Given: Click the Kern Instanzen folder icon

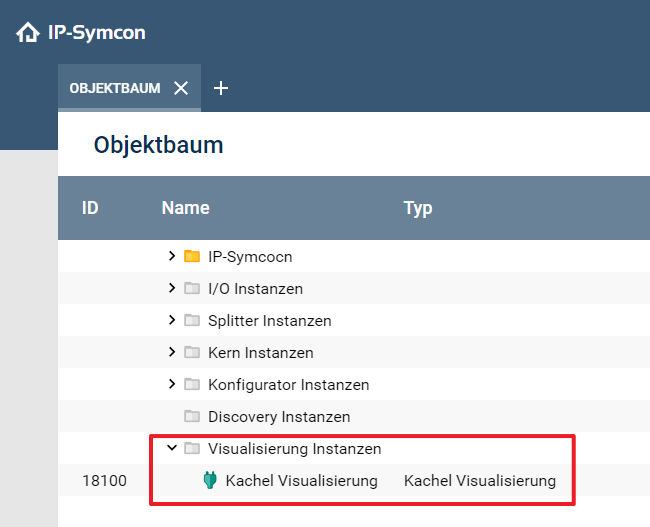Looking at the screenshot, I should (x=192, y=353).
